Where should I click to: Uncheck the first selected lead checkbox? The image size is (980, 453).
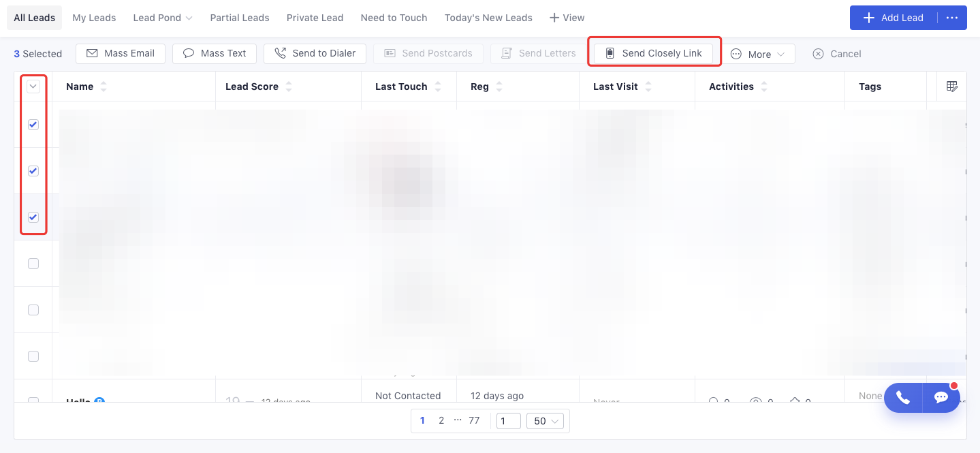tap(33, 125)
